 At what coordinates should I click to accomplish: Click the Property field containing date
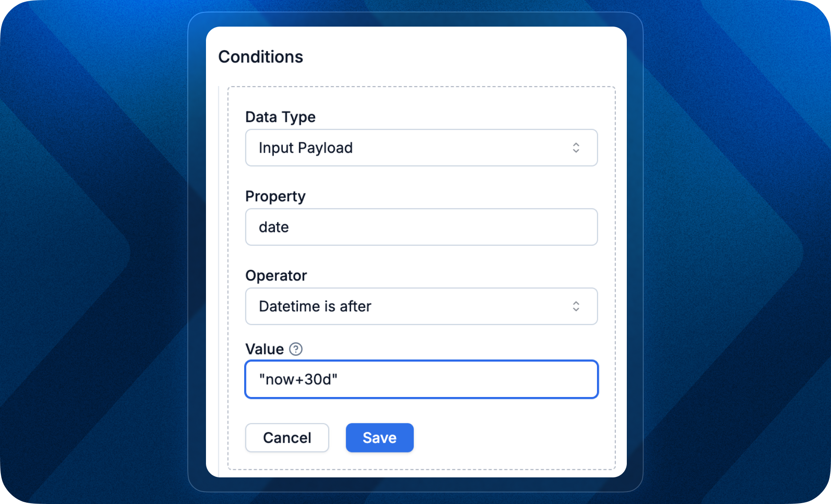(421, 227)
